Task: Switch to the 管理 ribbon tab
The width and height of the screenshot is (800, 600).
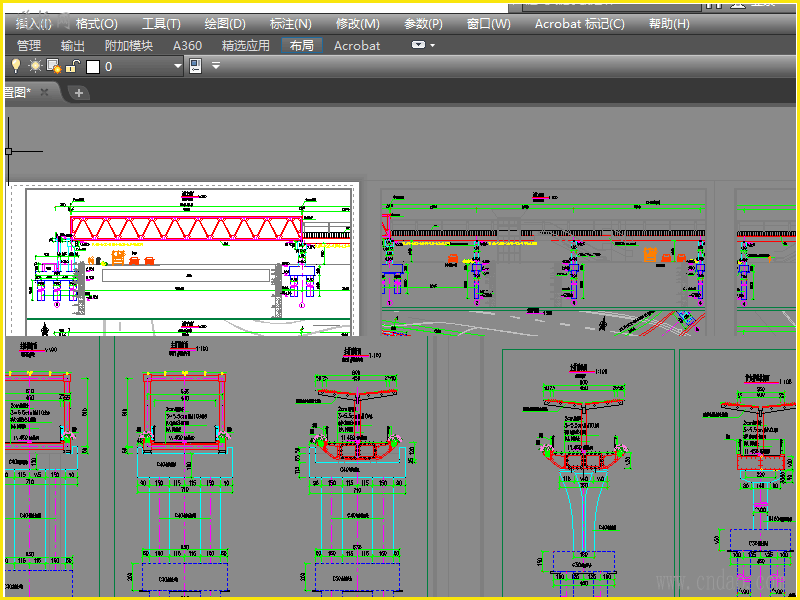Action: (29, 45)
